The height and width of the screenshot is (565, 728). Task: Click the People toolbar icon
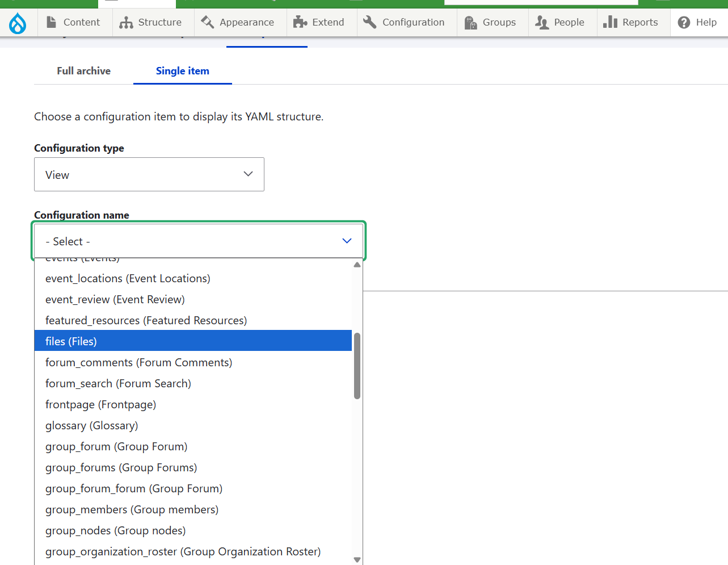(542, 22)
